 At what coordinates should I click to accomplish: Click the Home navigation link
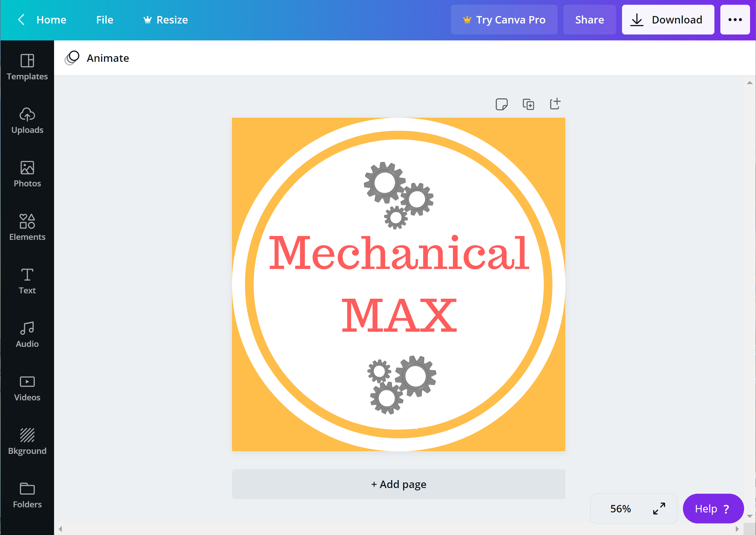(x=51, y=19)
